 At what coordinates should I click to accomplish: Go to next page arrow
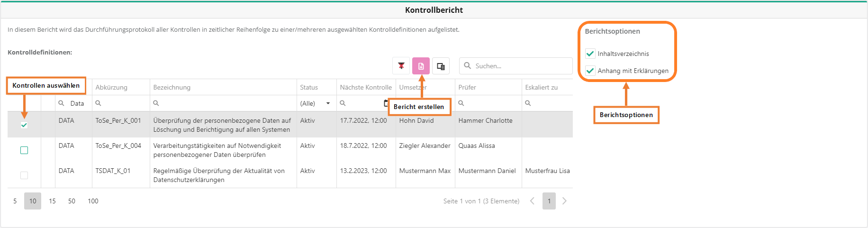click(x=564, y=201)
